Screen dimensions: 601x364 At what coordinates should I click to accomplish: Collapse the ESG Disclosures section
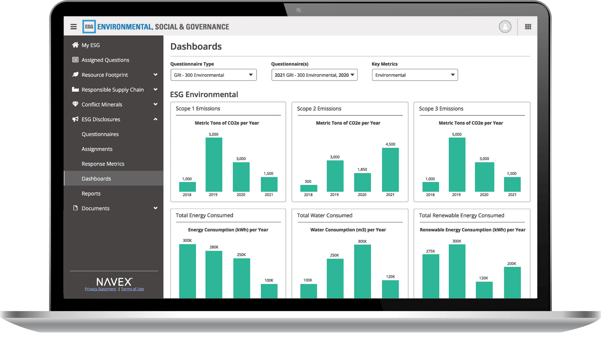(x=156, y=119)
